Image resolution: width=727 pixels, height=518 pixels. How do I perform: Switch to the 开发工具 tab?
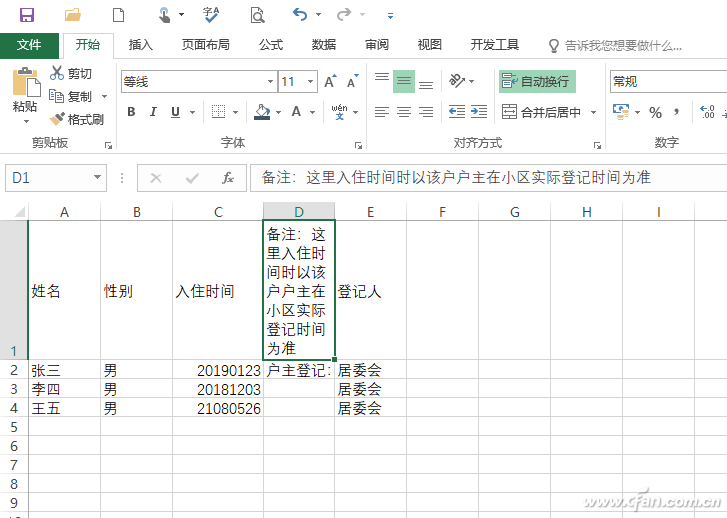click(495, 45)
